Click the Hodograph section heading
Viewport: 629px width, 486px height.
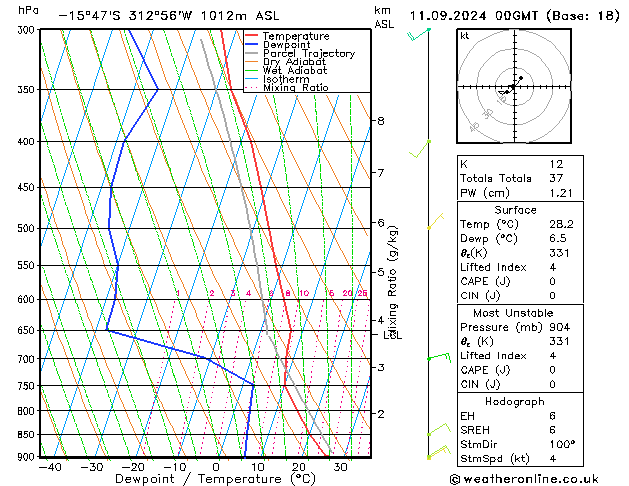[x=515, y=401]
